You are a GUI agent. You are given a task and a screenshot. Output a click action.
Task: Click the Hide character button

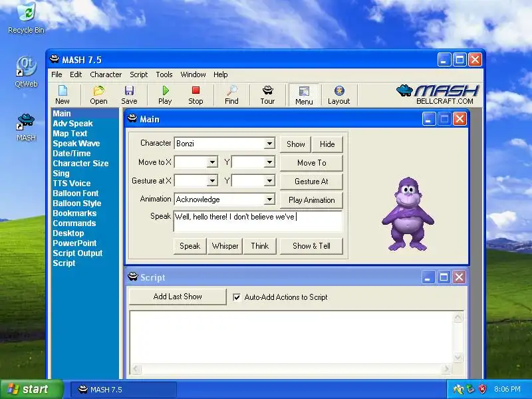pyautogui.click(x=327, y=144)
